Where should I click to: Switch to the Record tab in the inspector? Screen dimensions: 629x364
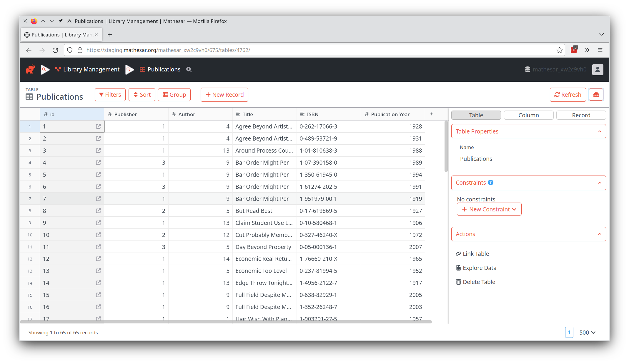581,115
